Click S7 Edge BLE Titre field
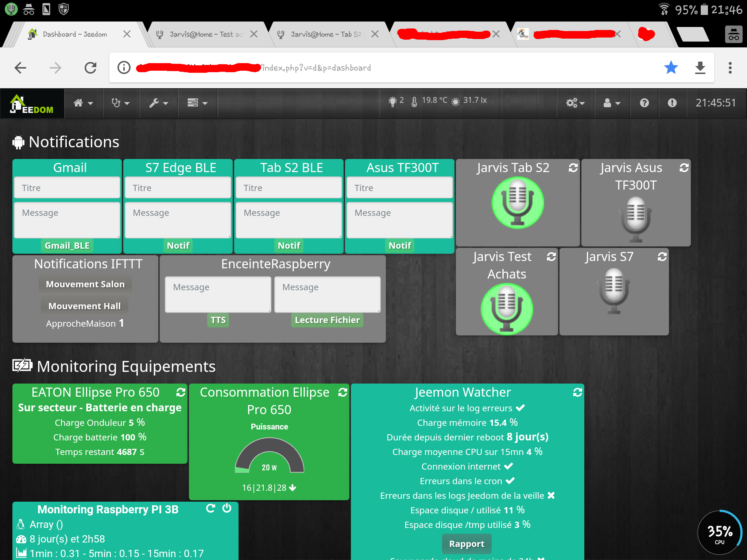Image resolution: width=747 pixels, height=560 pixels. tap(178, 188)
